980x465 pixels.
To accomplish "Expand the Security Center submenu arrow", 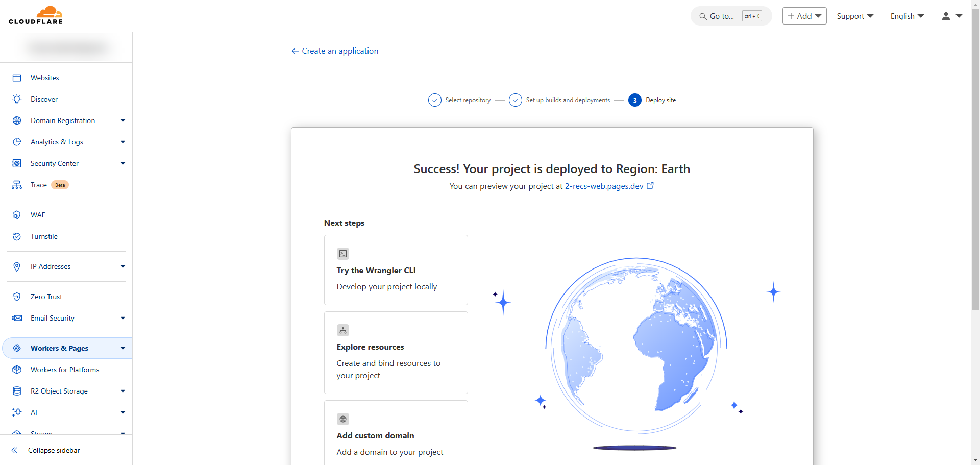I will 123,163.
